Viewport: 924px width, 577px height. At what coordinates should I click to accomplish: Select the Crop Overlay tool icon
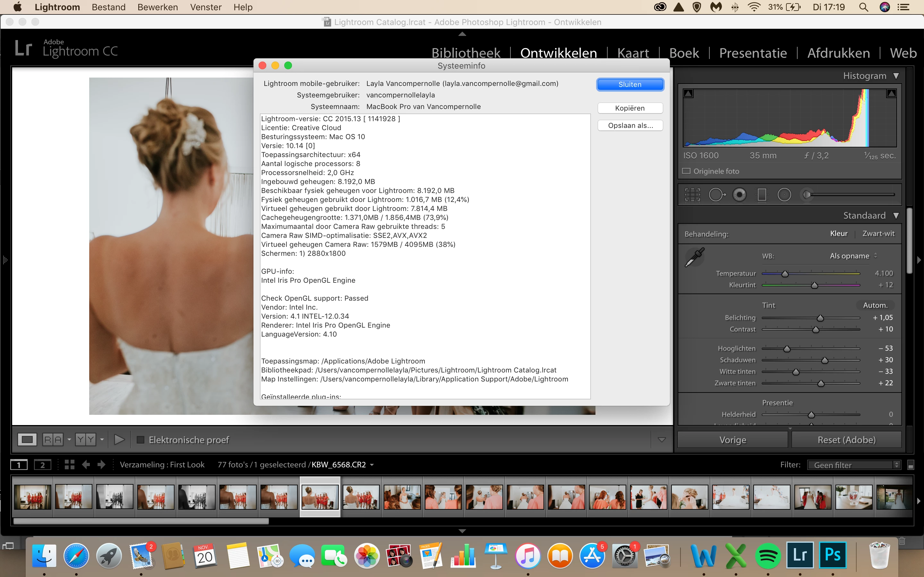(692, 195)
